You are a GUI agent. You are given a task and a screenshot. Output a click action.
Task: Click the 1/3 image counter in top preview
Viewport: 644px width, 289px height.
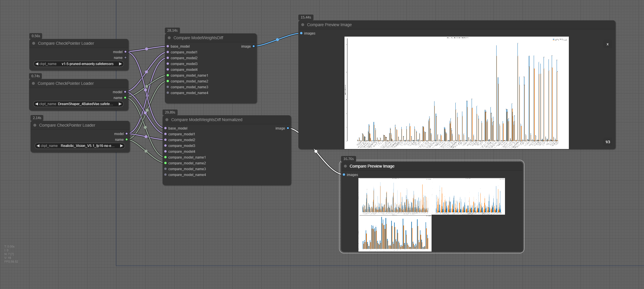[x=607, y=142]
